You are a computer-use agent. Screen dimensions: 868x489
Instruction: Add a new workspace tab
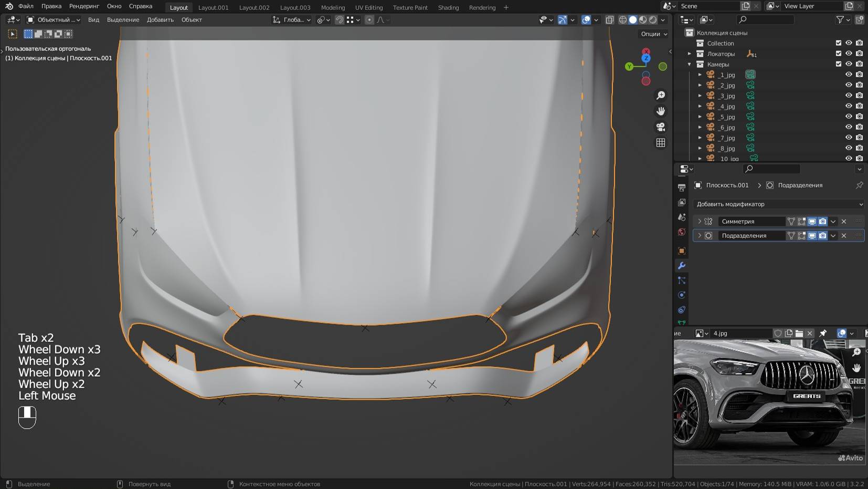(x=506, y=7)
